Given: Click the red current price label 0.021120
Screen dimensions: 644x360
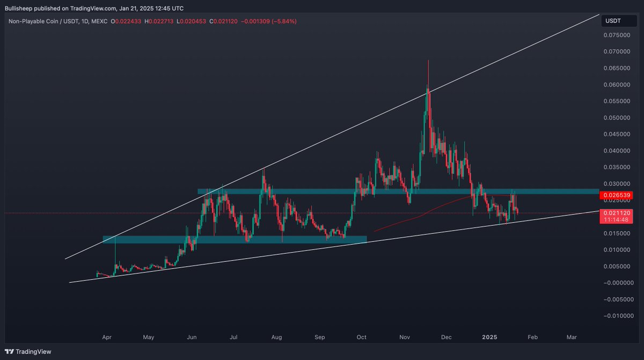Looking at the screenshot, I should (618, 212).
